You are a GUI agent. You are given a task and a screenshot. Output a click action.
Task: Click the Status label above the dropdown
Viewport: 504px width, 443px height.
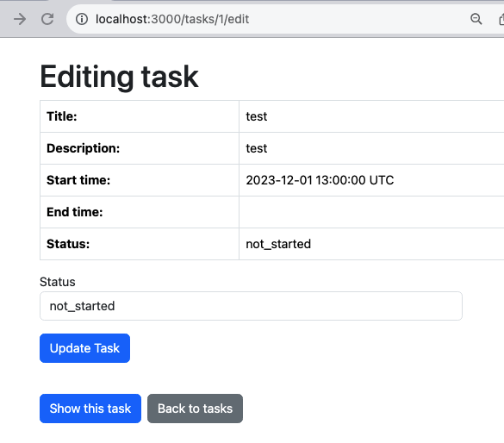pyautogui.click(x=58, y=282)
